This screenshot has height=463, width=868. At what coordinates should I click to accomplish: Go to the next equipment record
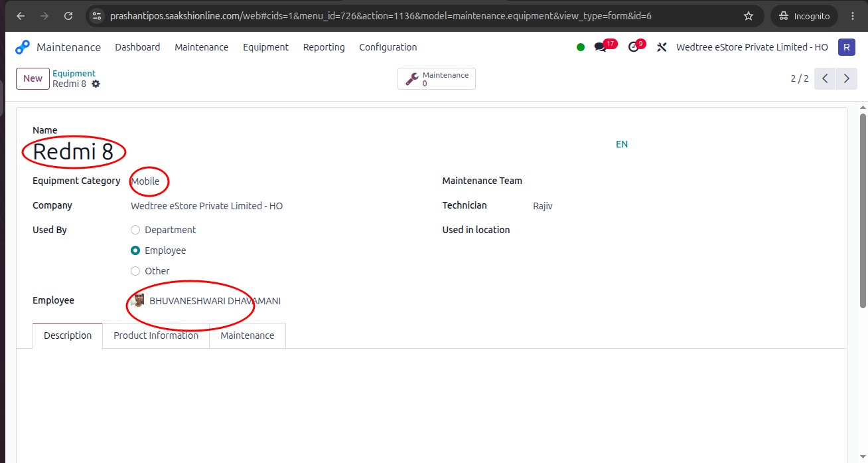(x=846, y=78)
